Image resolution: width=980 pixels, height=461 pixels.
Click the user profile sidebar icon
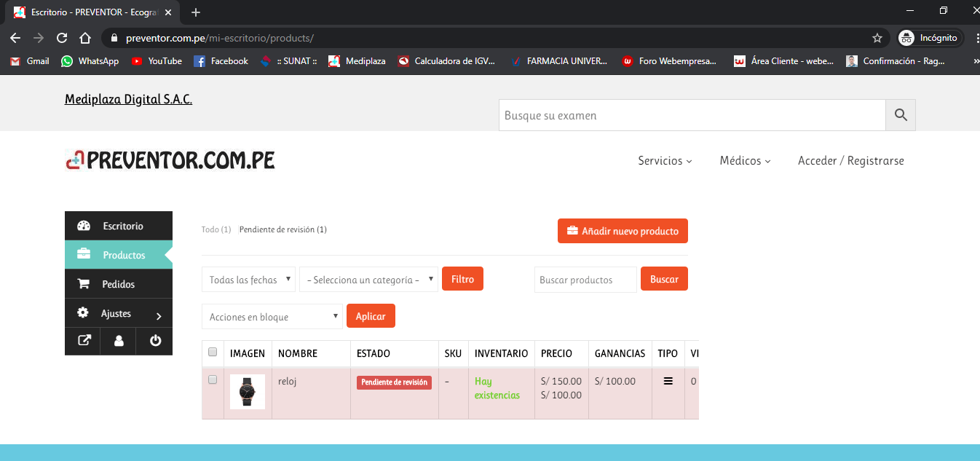point(119,340)
